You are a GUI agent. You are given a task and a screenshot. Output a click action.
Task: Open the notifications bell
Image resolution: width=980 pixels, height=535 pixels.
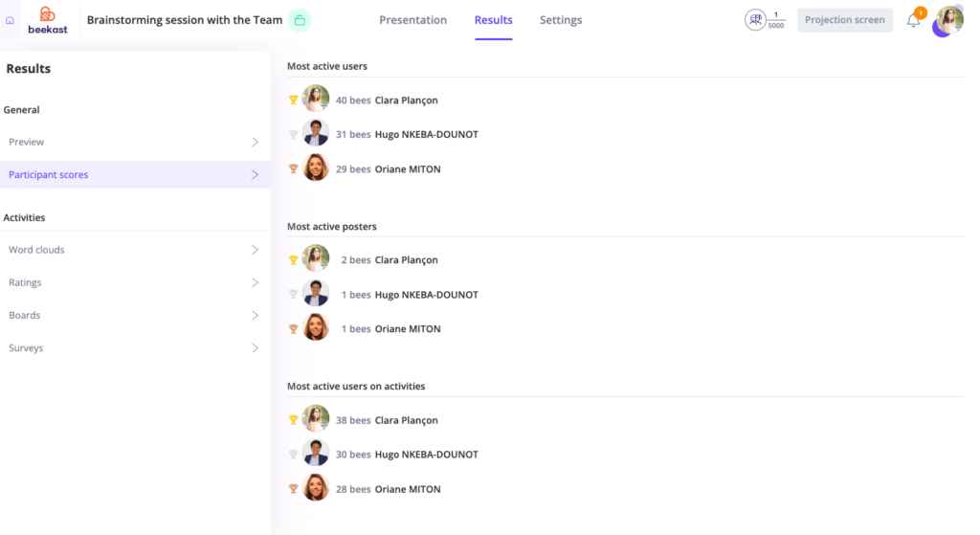coord(913,20)
